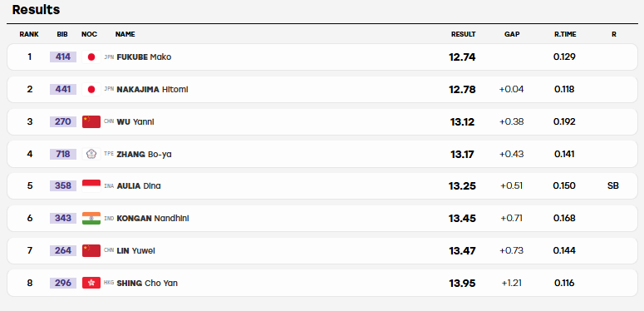
Task: Click the RANK column header
Action: pyautogui.click(x=29, y=35)
